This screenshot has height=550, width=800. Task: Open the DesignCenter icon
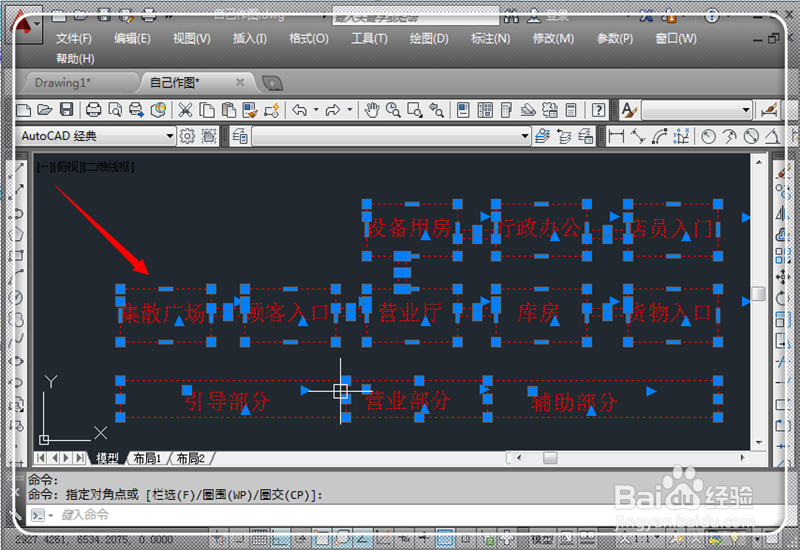pos(485,110)
